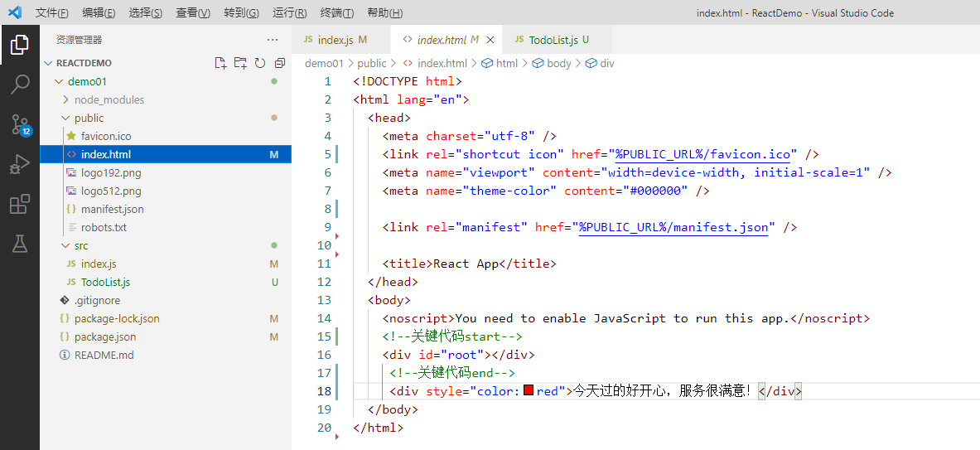
Task: Select index.html in the explorer tree
Action: tap(166, 154)
